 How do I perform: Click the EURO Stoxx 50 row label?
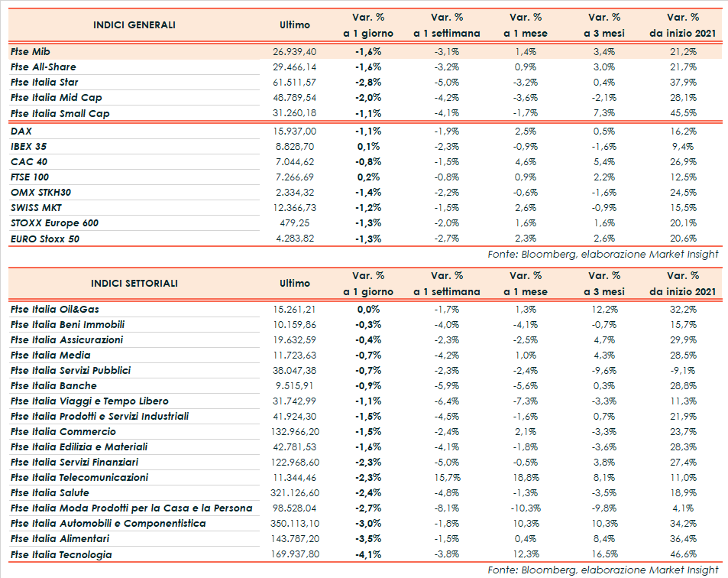(x=45, y=239)
